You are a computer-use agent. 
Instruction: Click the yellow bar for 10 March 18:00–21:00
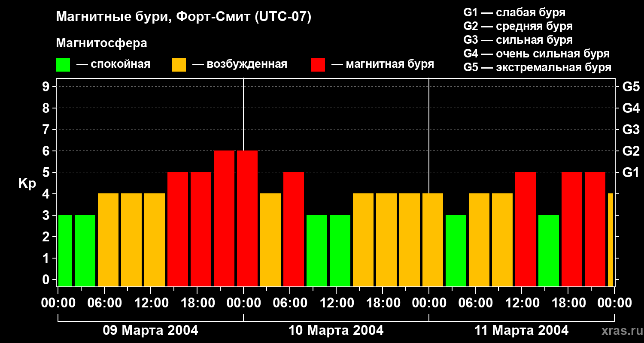386,240
